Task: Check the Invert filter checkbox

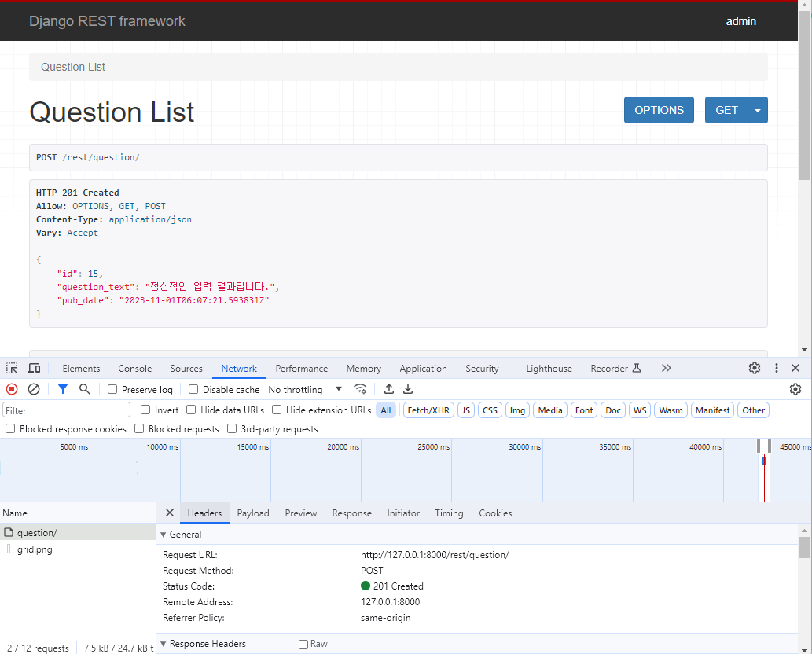Action: (145, 410)
